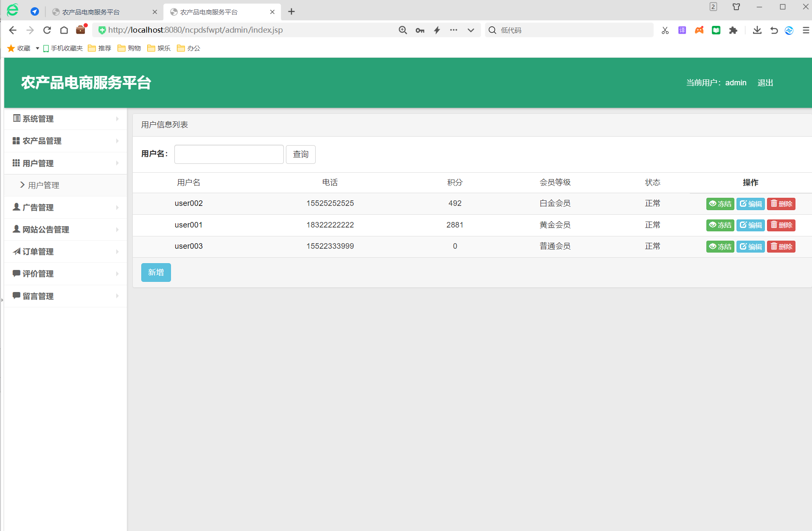Delete user002 with 删除 button
The image size is (812, 531).
coord(781,204)
